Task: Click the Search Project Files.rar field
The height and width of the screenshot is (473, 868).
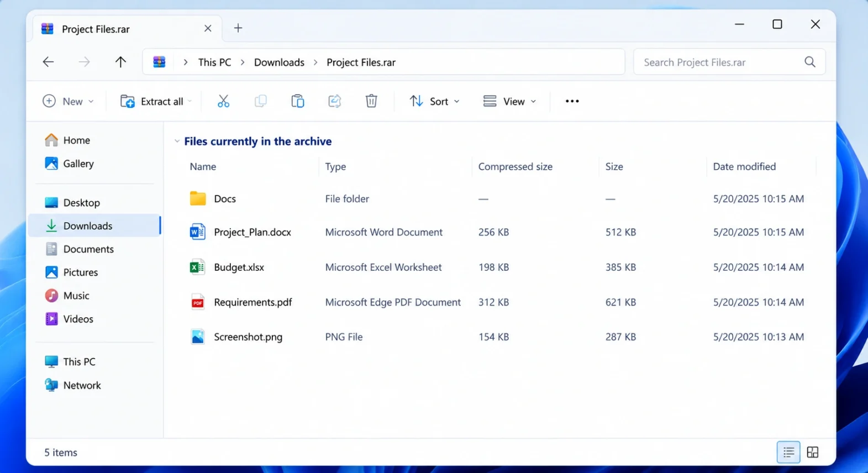Action: click(729, 62)
